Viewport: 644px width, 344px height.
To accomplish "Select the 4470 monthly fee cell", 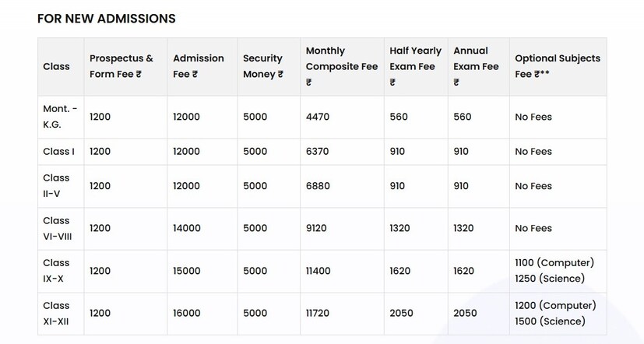I will click(318, 117).
